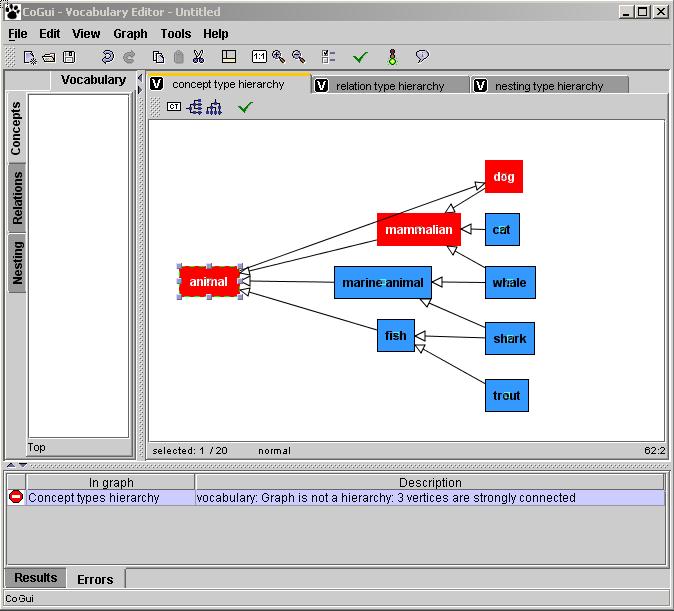674x611 pixels.
Task: Open the Graph menu
Action: [130, 34]
